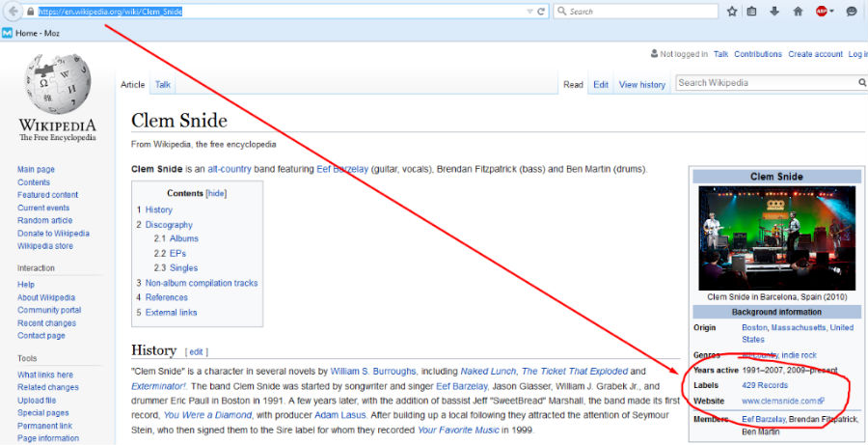Open the ABP icon dropdown arrow
Viewport: 868px width, 445px height.
pos(831,11)
